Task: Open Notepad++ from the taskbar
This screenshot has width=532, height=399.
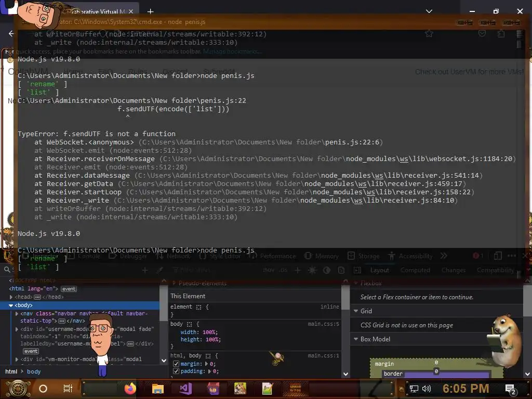Action: click(267, 389)
